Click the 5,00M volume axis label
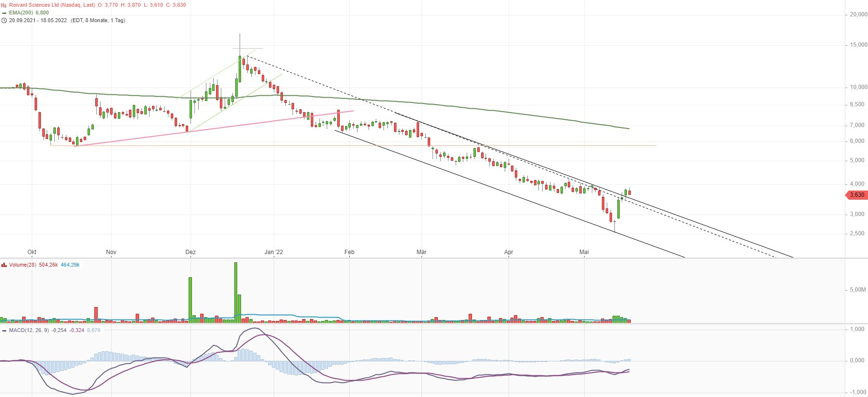Image resolution: width=868 pixels, height=397 pixels. [858, 290]
